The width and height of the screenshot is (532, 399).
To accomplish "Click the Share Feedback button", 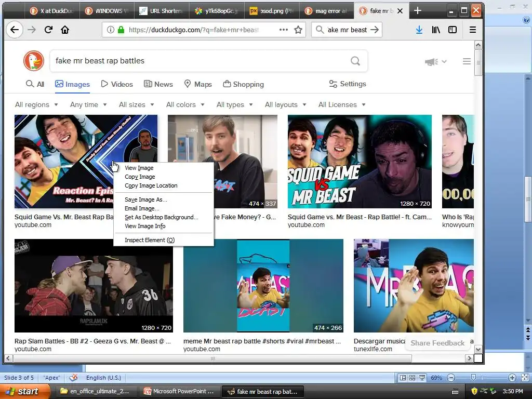I will (437, 343).
